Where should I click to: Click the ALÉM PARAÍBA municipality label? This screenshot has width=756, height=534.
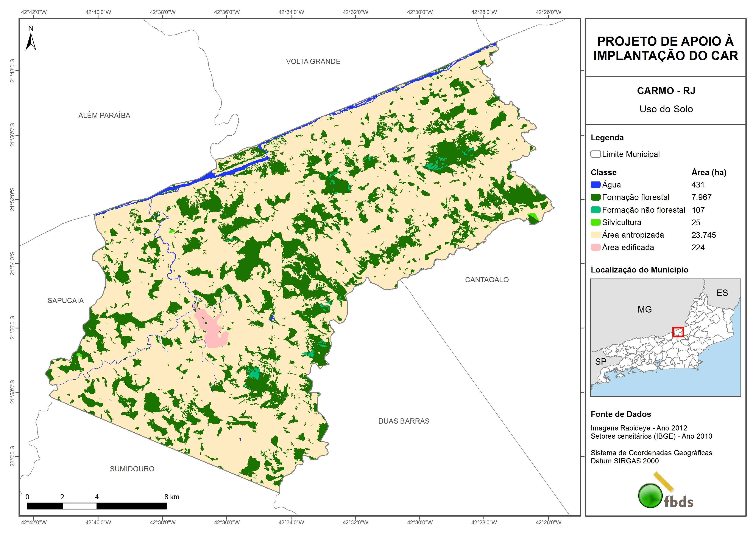[x=104, y=116]
